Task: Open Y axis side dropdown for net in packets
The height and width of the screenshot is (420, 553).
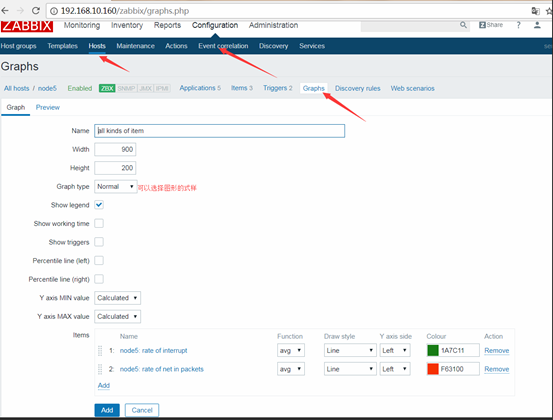Action: click(x=395, y=369)
